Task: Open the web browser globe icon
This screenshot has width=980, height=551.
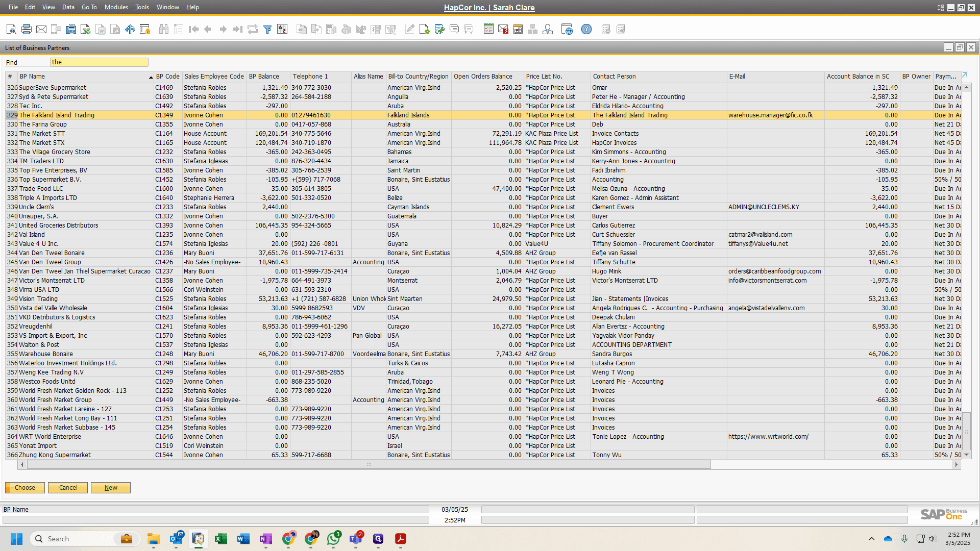Action: (567, 29)
